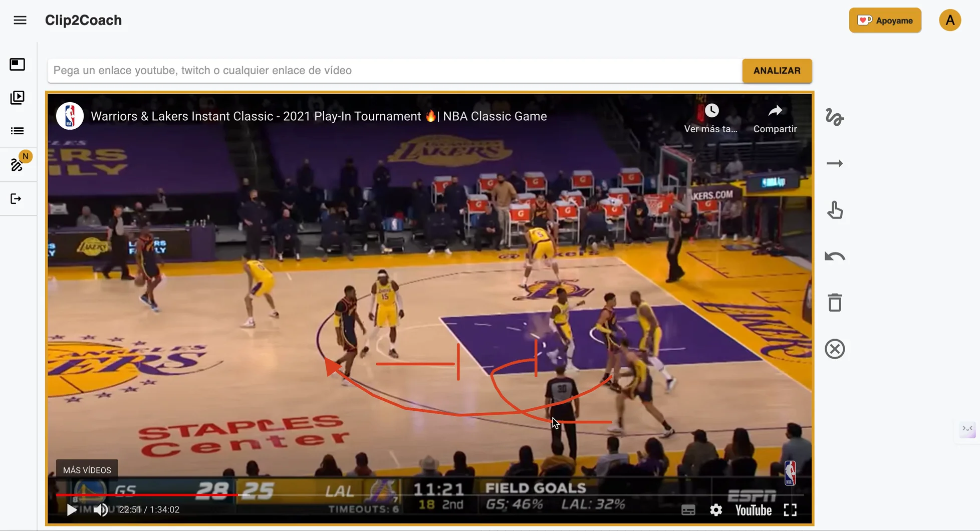Viewport: 980px width, 531px height.
Task: Seek using the video progress bar
Action: [x=351, y=494]
